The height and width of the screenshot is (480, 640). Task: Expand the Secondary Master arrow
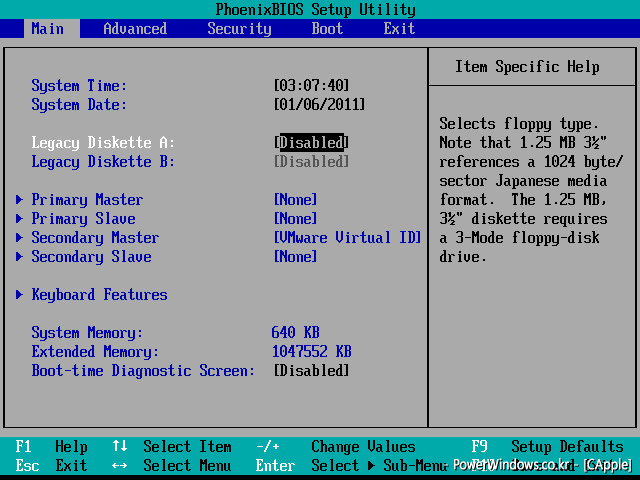(19, 238)
